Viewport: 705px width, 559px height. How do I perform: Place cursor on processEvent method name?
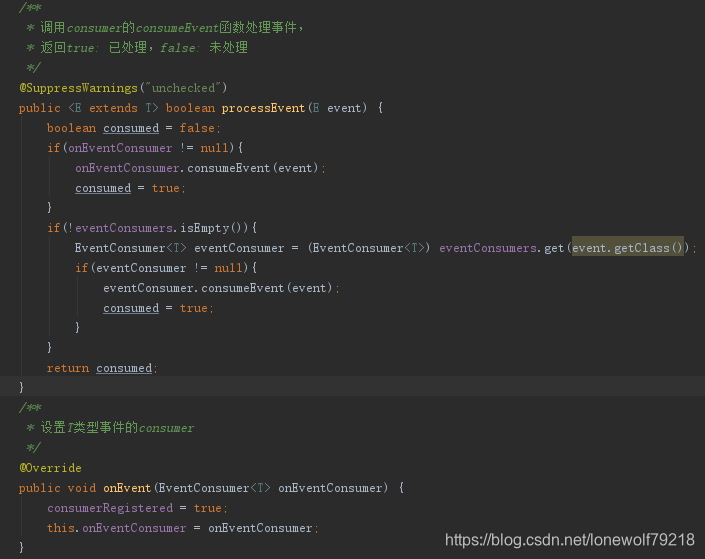[x=263, y=108]
